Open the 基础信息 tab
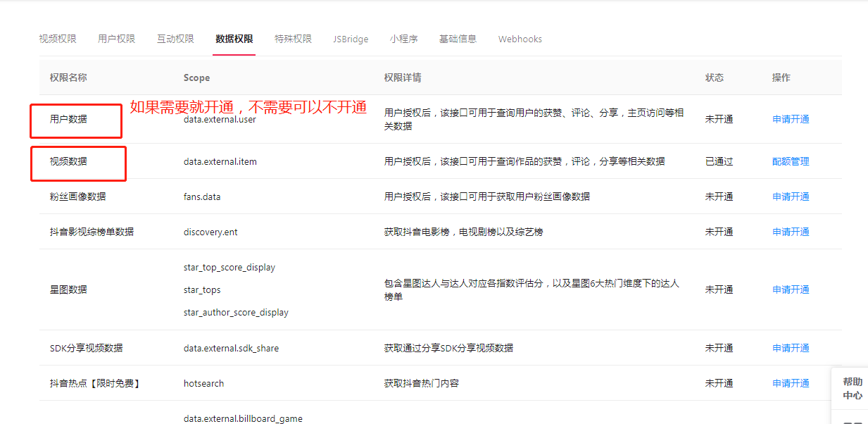868x424 pixels. tap(458, 39)
